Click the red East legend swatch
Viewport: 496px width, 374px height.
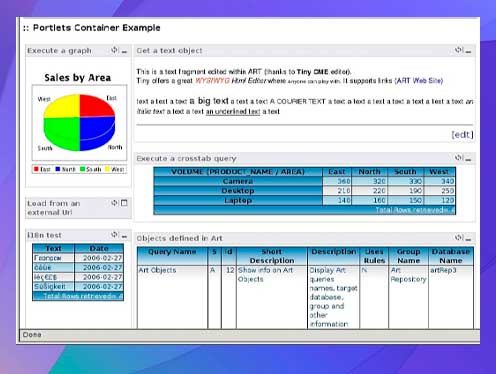pyautogui.click(x=36, y=169)
